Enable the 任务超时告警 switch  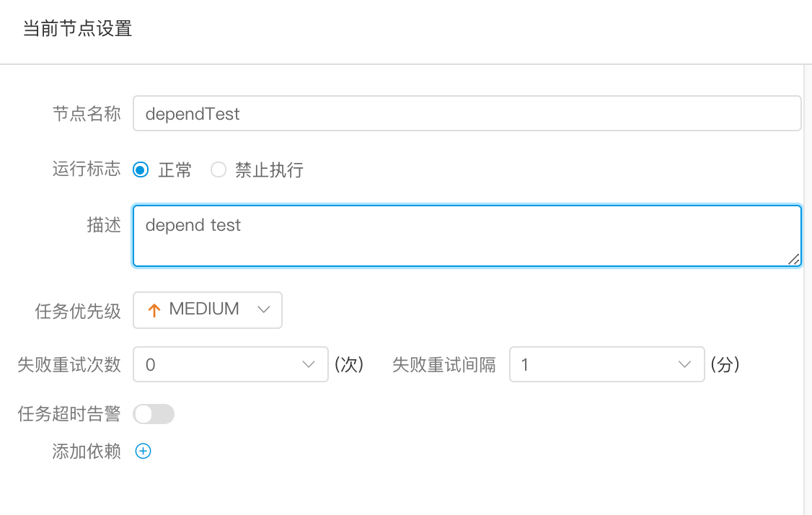coord(154,414)
